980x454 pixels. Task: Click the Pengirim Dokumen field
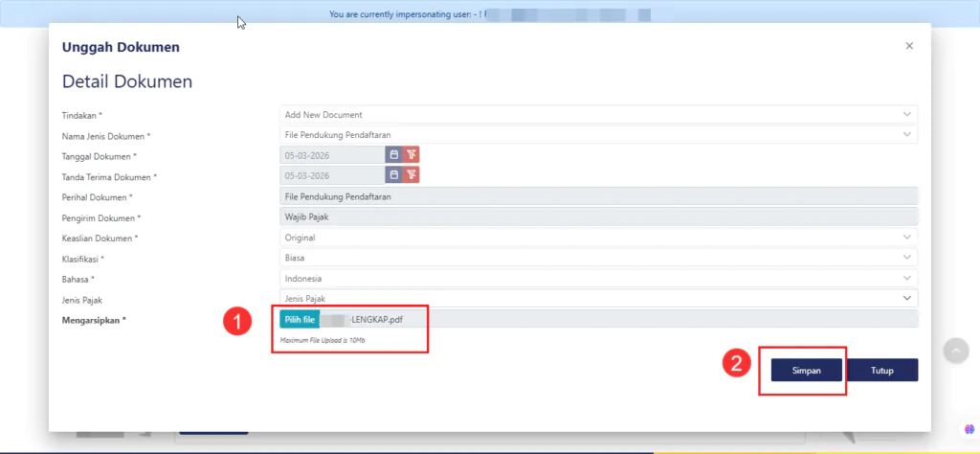(598, 217)
